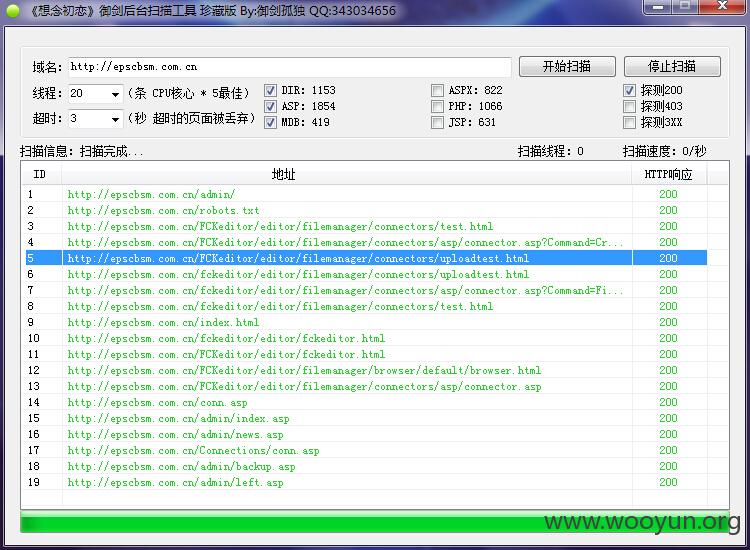Click the 停止扫描 stop scan button
The image size is (750, 550).
click(x=672, y=66)
